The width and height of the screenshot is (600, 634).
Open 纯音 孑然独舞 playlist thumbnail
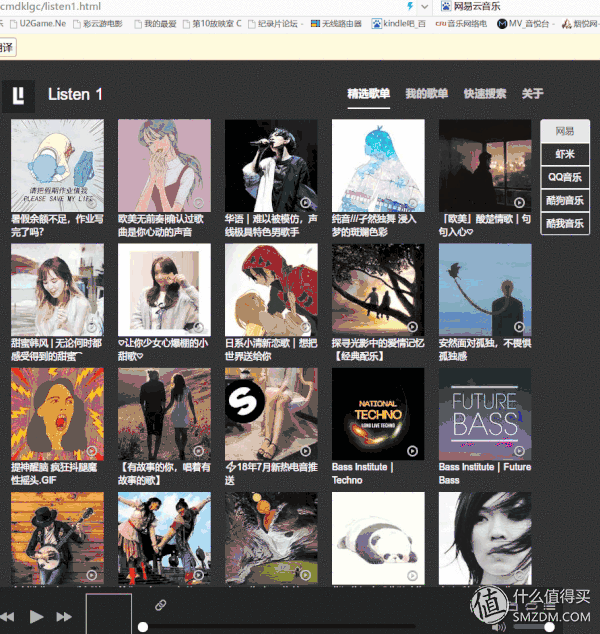pos(378,165)
